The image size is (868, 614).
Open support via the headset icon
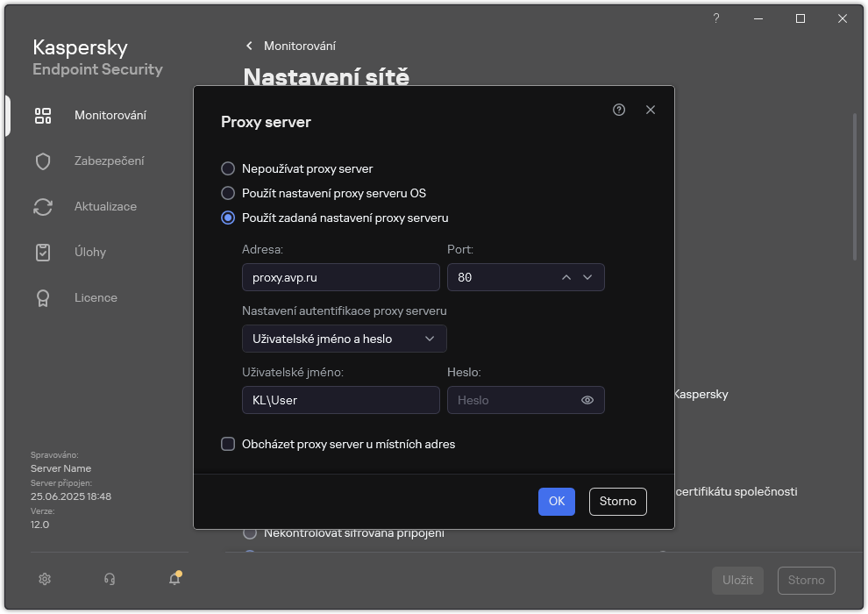click(110, 579)
